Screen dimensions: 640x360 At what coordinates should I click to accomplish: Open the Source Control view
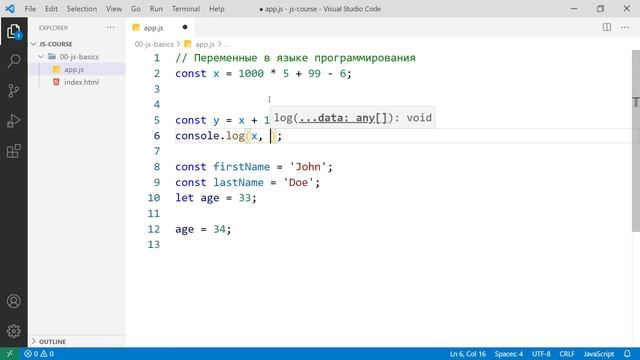(13, 91)
